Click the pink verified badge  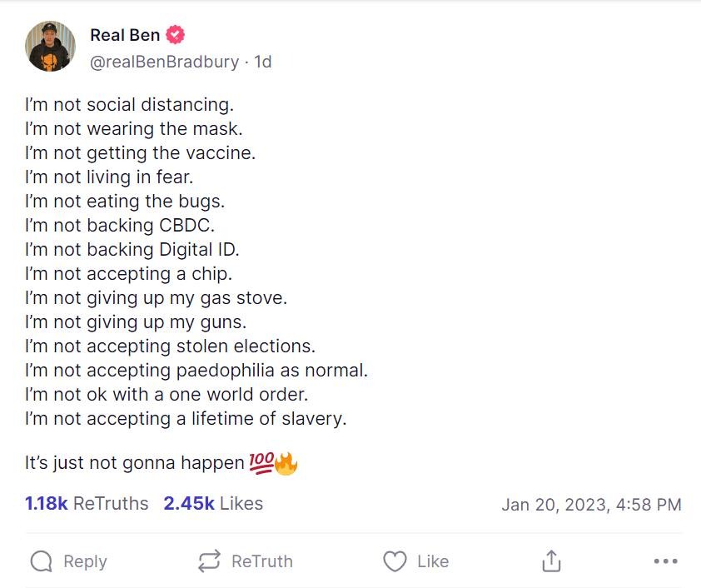point(175,35)
